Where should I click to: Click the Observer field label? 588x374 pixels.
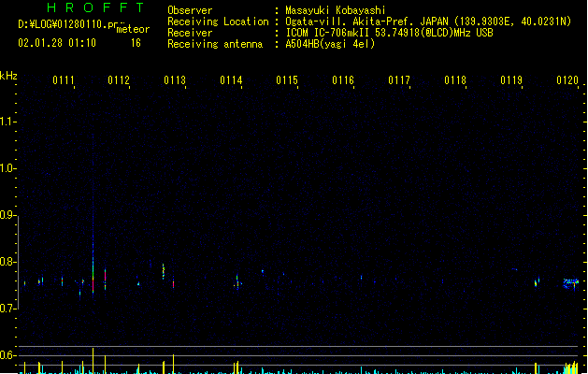[190, 10]
